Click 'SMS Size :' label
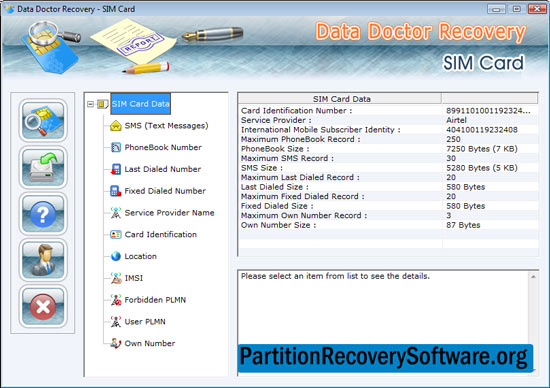The image size is (550, 388). pos(262,168)
